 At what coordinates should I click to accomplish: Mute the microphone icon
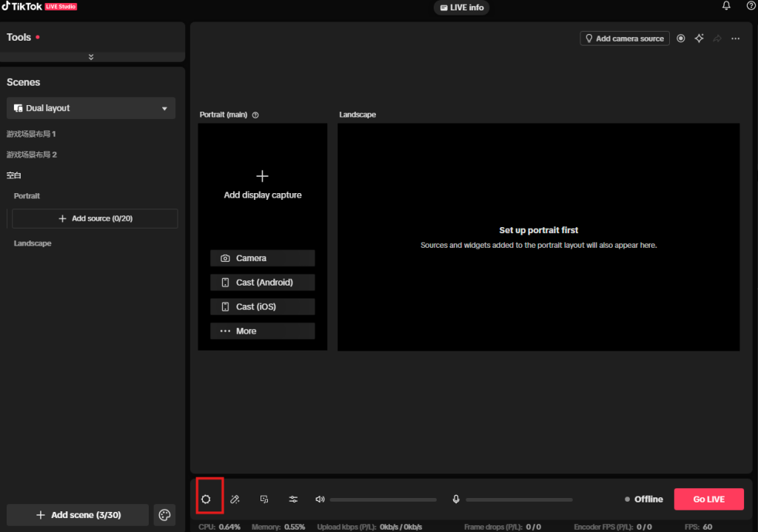pos(456,499)
